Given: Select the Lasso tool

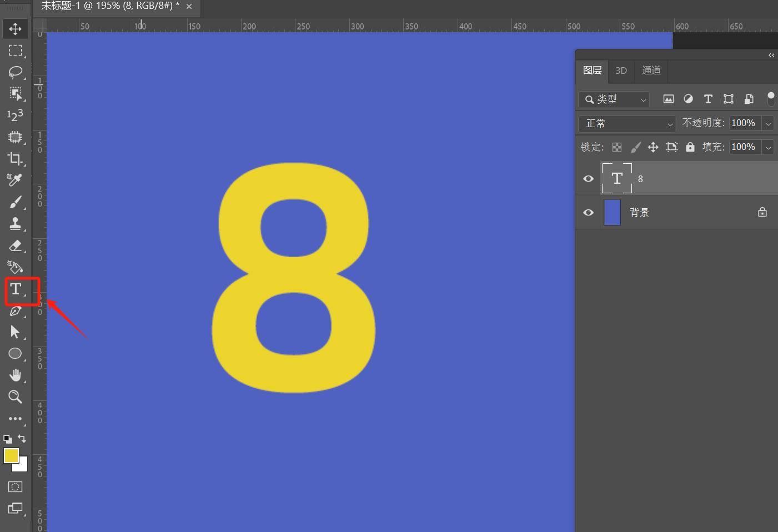Looking at the screenshot, I should [15, 72].
